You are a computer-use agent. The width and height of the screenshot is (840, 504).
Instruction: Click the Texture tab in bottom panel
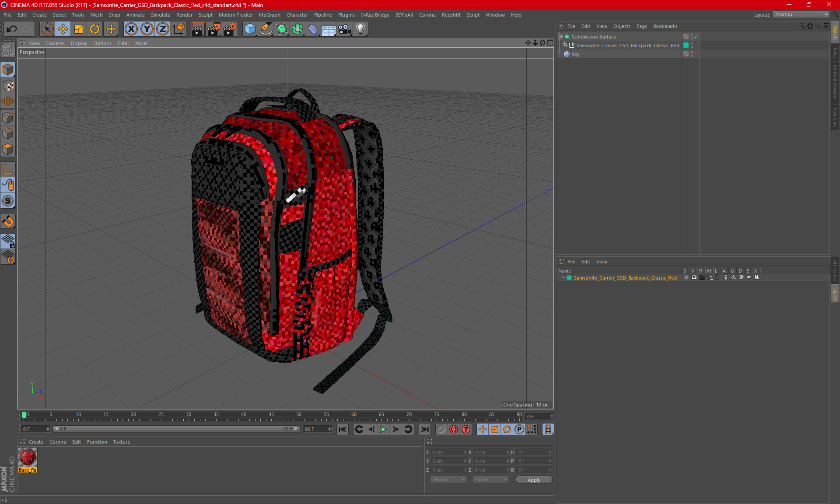click(x=120, y=441)
